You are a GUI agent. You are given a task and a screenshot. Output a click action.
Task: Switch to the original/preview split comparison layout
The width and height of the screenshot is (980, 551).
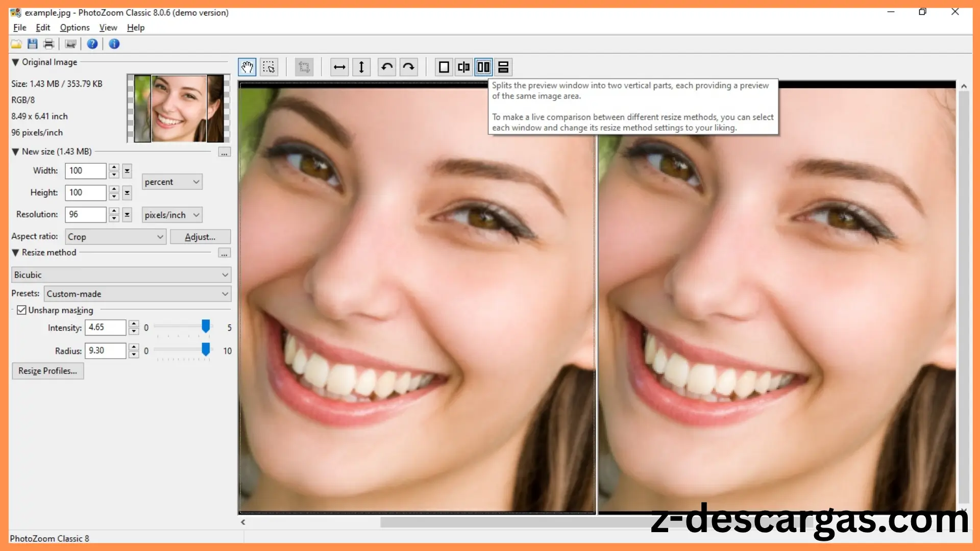coord(463,67)
